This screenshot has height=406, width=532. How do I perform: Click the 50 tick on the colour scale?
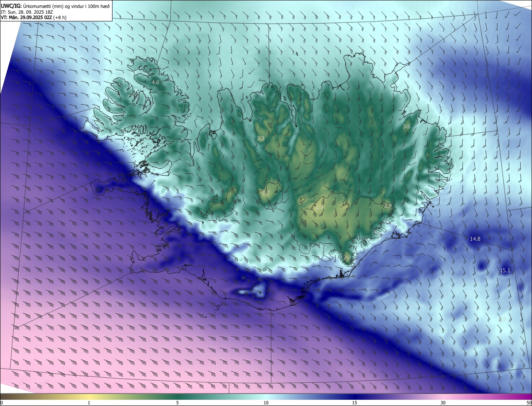529,403
